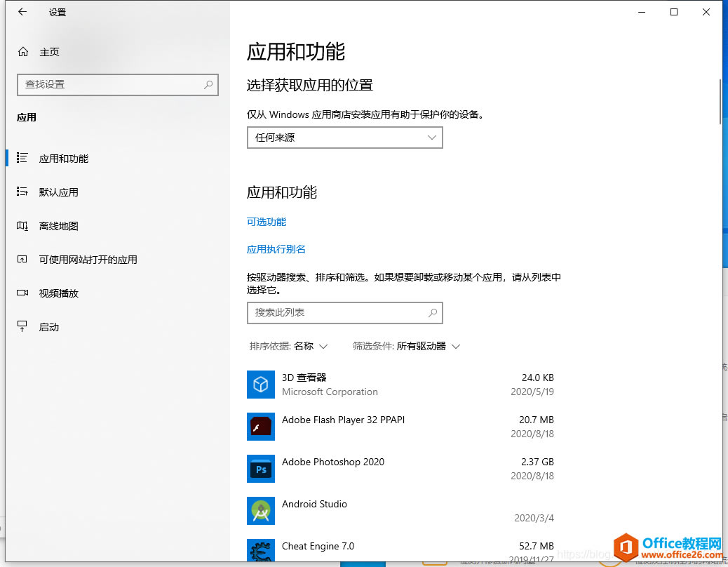This screenshot has width=728, height=567.
Task: Click the 默认应用 sidebar icon
Action: click(22, 192)
